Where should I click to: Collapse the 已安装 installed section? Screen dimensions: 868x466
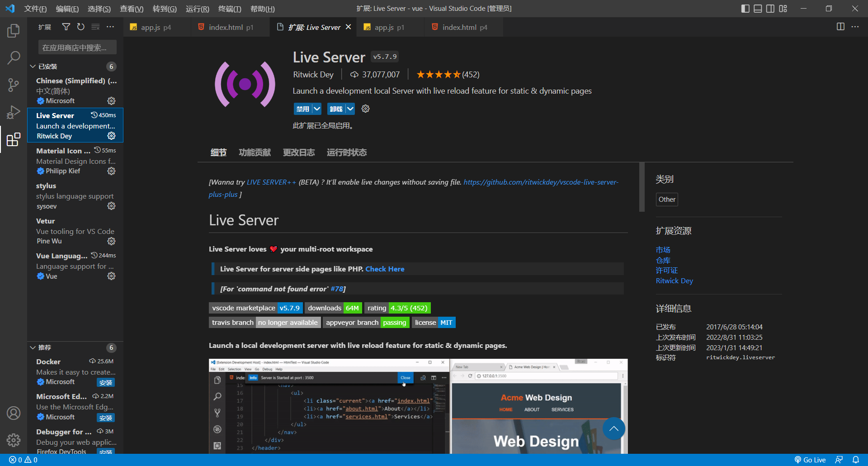tap(33, 67)
